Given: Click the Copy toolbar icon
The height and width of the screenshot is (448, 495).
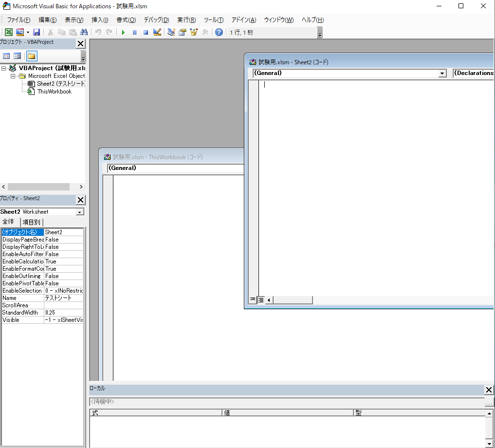Looking at the screenshot, I should [61, 32].
